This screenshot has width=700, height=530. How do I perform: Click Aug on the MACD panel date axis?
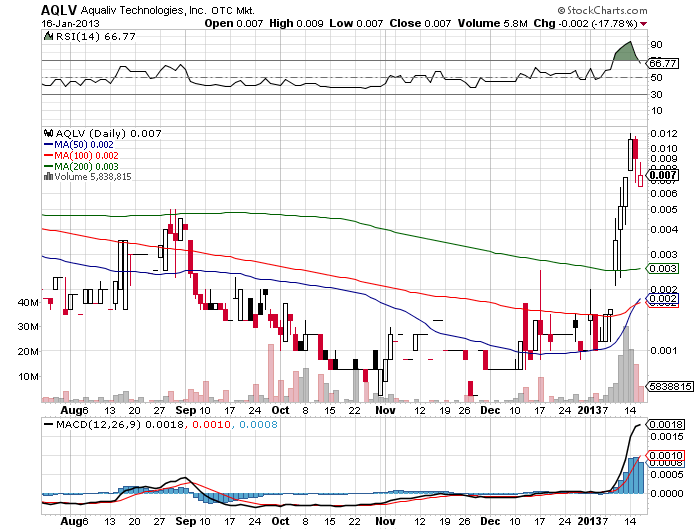(x=71, y=521)
